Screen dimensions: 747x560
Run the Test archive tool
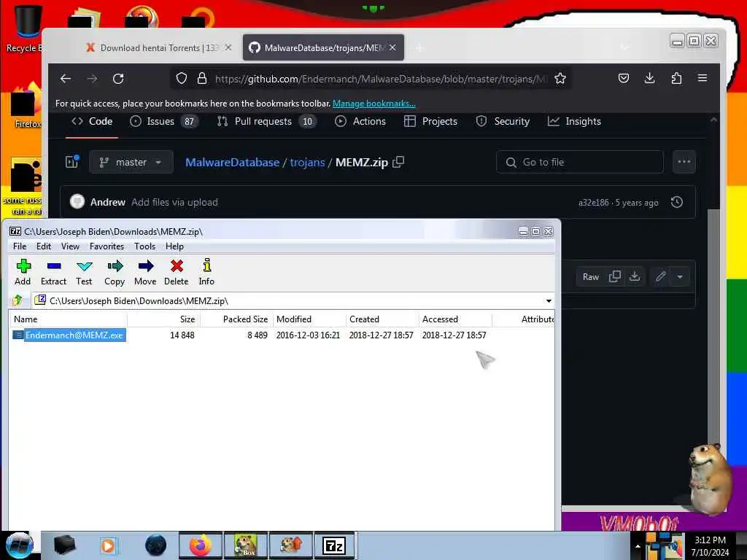click(84, 273)
